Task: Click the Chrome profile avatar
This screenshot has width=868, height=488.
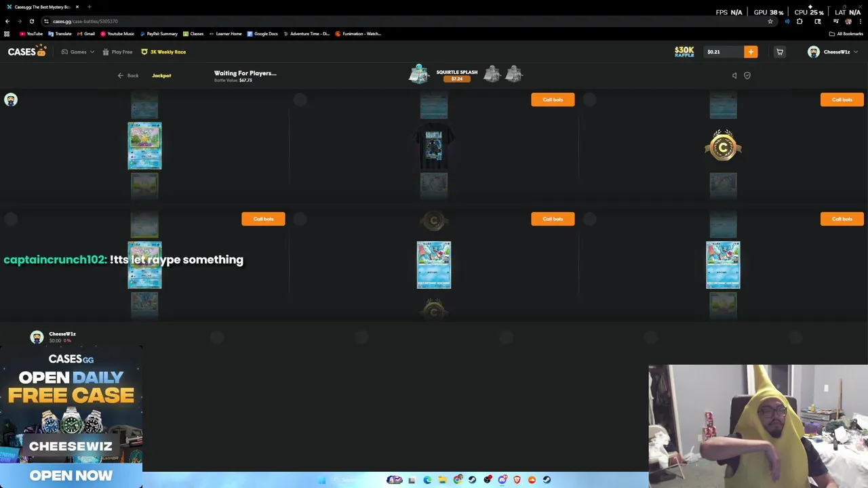Action: coord(848,21)
